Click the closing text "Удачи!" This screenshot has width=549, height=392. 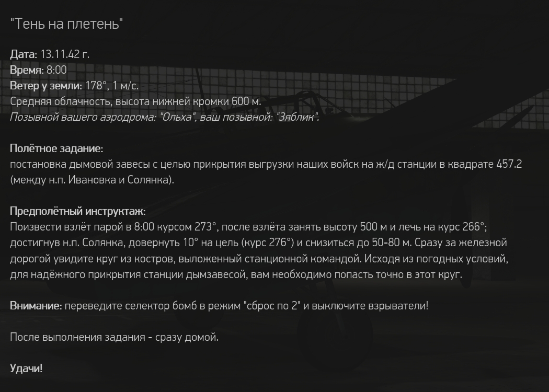[x=26, y=368]
